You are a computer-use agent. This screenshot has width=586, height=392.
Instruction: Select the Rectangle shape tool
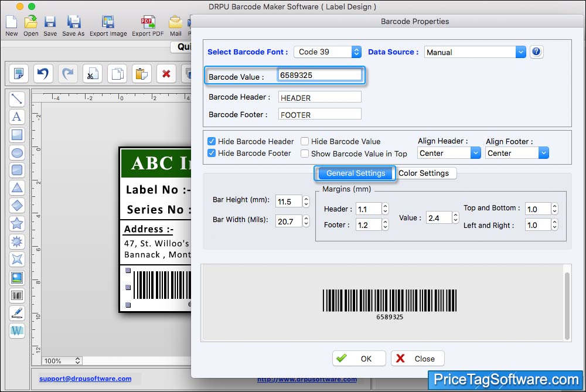coord(17,135)
